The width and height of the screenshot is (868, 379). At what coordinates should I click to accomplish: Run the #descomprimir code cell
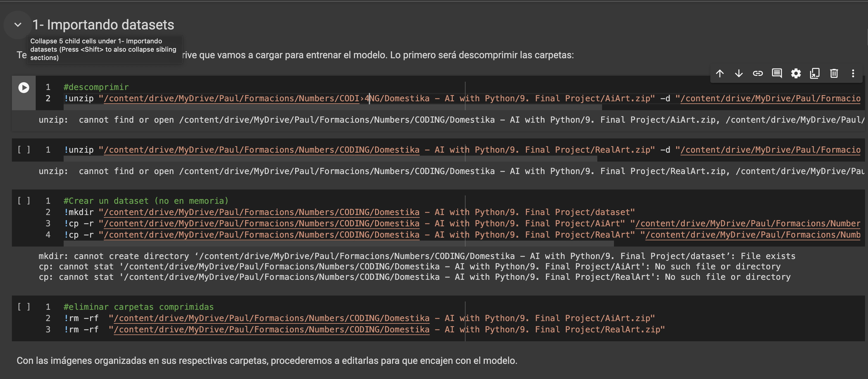coord(23,88)
